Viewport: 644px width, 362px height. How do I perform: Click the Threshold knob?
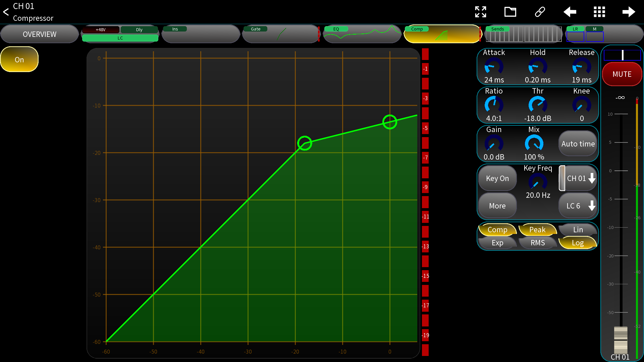point(537,105)
